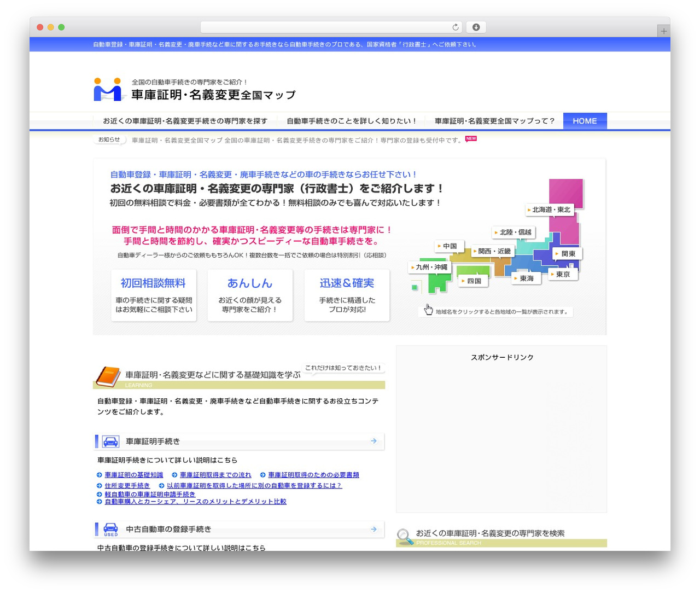Click the お知らせ label
The image size is (700, 593).
[x=109, y=140]
